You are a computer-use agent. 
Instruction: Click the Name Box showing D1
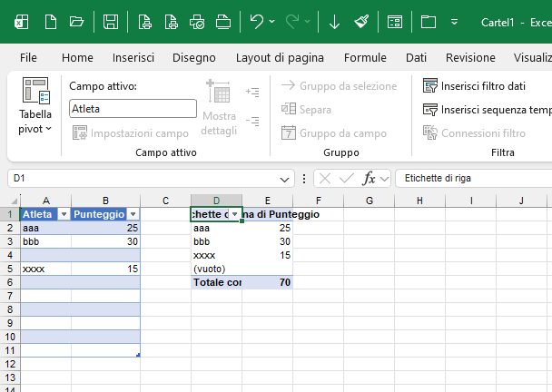(x=143, y=179)
